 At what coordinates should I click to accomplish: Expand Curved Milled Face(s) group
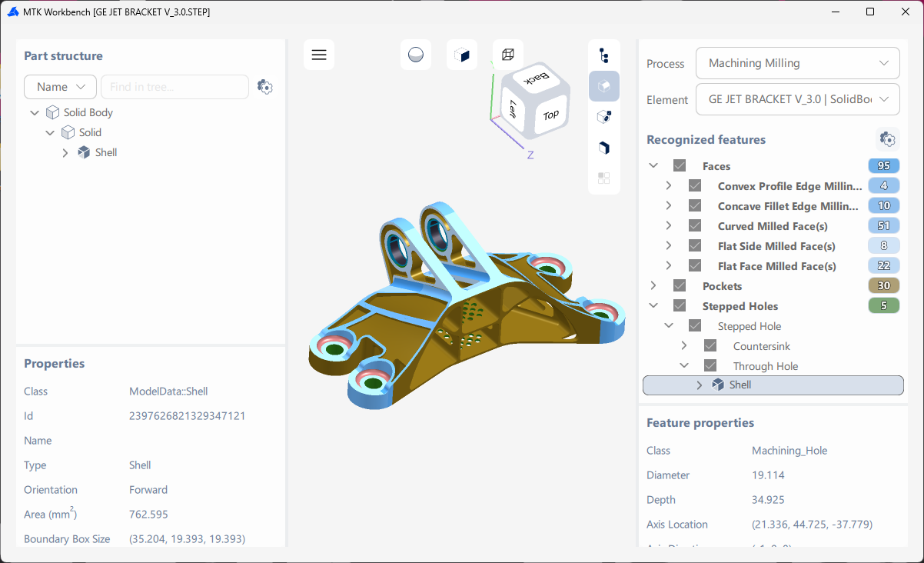(x=669, y=226)
